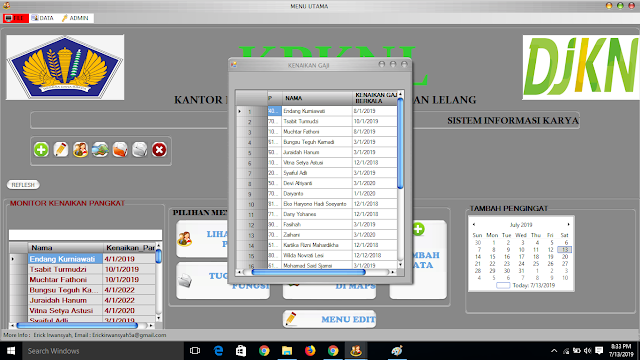Click the MENU EDIT button
Screen dimensions: 640x360
[x=329, y=319]
